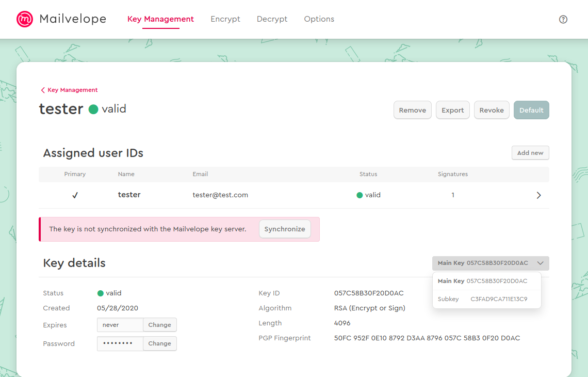Synchronize the key with Mailvelope server
This screenshot has height=377, width=588.
[x=285, y=229]
